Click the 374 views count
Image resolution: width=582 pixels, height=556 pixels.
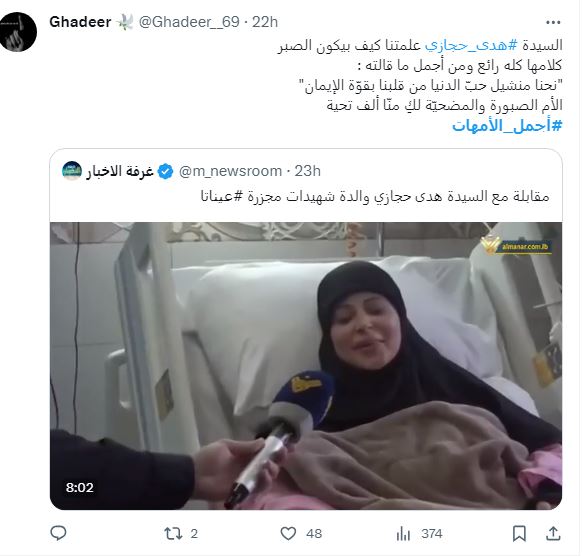coord(432,534)
